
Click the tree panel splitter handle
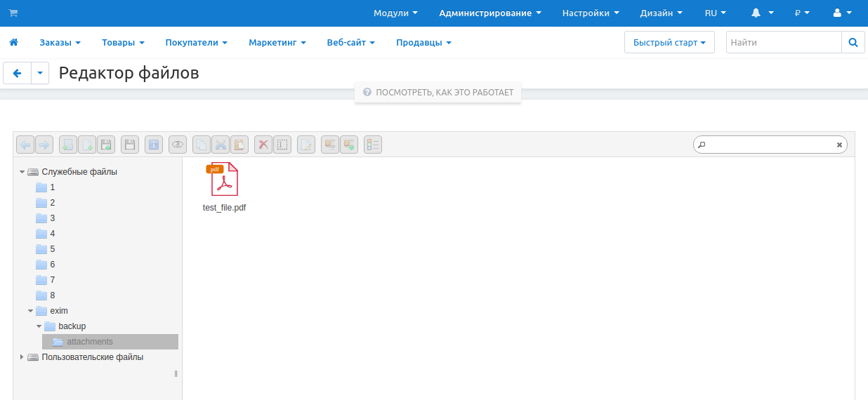coord(176,373)
